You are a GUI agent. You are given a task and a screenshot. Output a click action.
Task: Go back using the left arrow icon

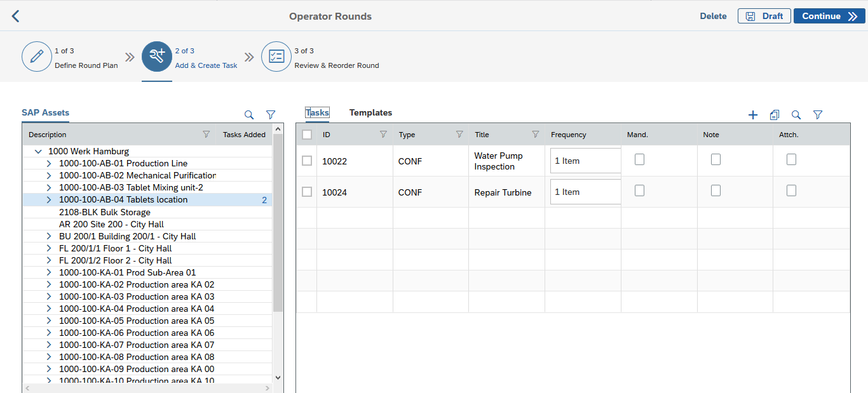(x=16, y=17)
